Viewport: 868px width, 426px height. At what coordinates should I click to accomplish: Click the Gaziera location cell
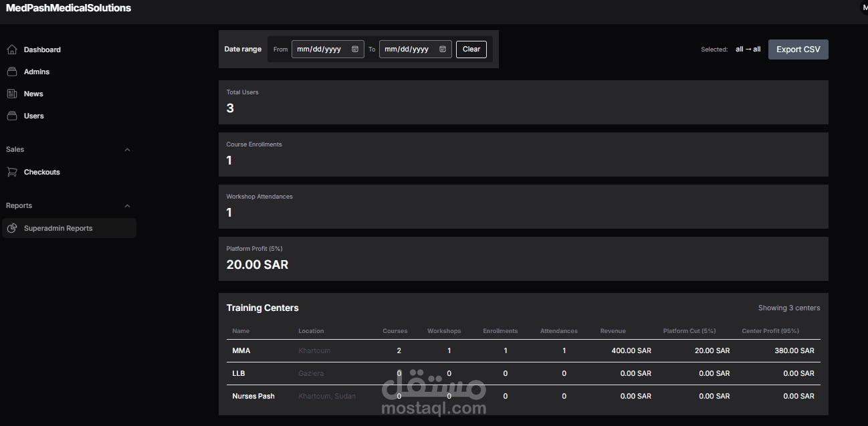point(311,373)
